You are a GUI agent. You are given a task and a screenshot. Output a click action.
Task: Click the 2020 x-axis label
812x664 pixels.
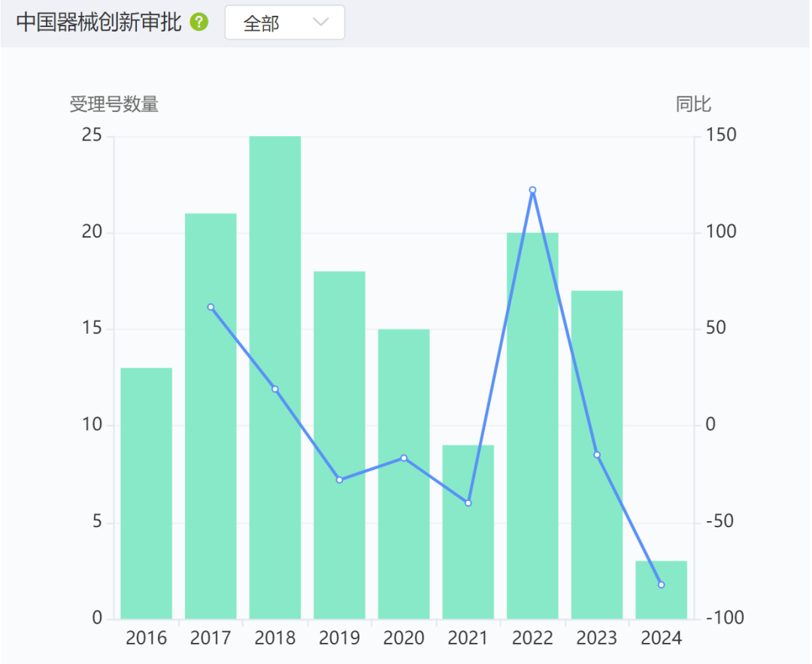tap(404, 638)
